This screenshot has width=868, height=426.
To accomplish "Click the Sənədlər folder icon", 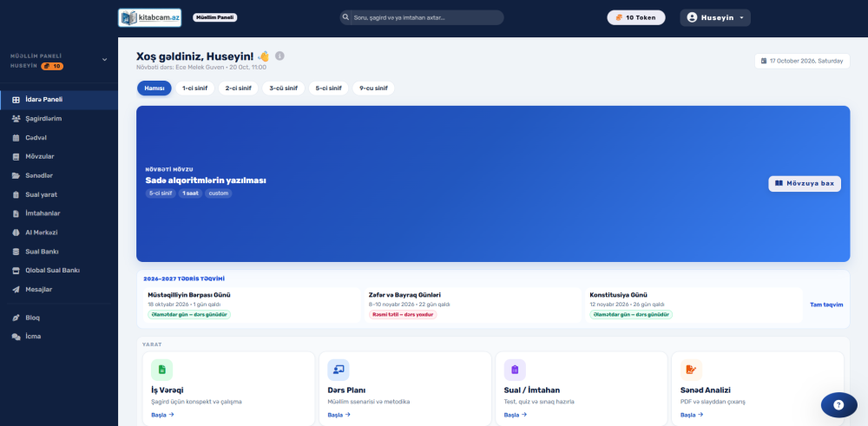I will tap(16, 175).
